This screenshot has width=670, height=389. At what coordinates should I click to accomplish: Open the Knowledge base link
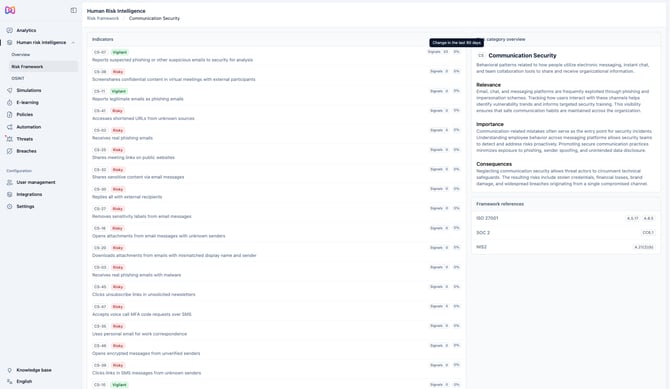34,370
